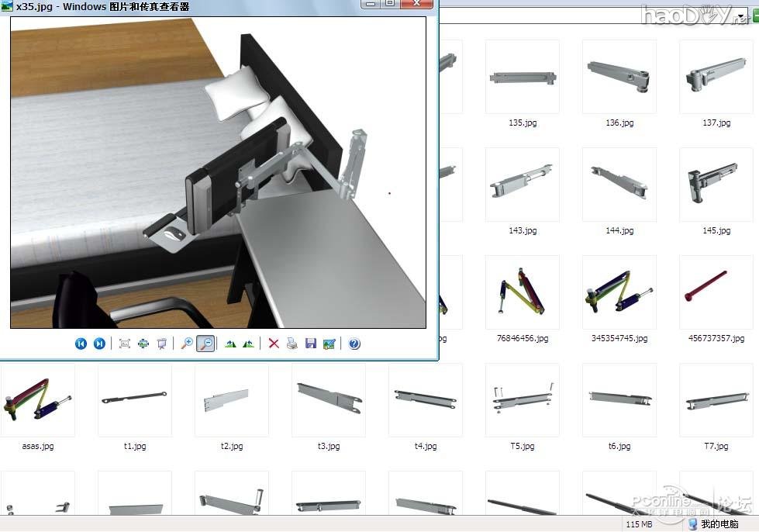Image resolution: width=759 pixels, height=532 pixels.
Task: Start slide show
Action: click(162, 344)
